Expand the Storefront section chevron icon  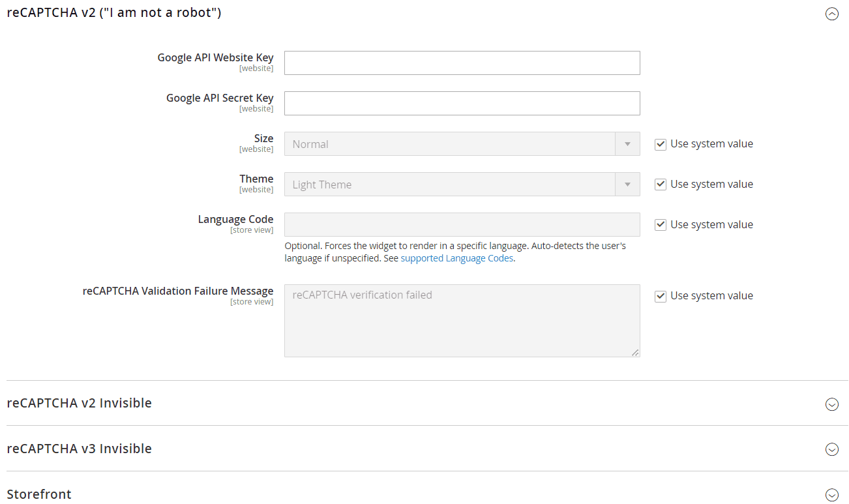pos(831,495)
